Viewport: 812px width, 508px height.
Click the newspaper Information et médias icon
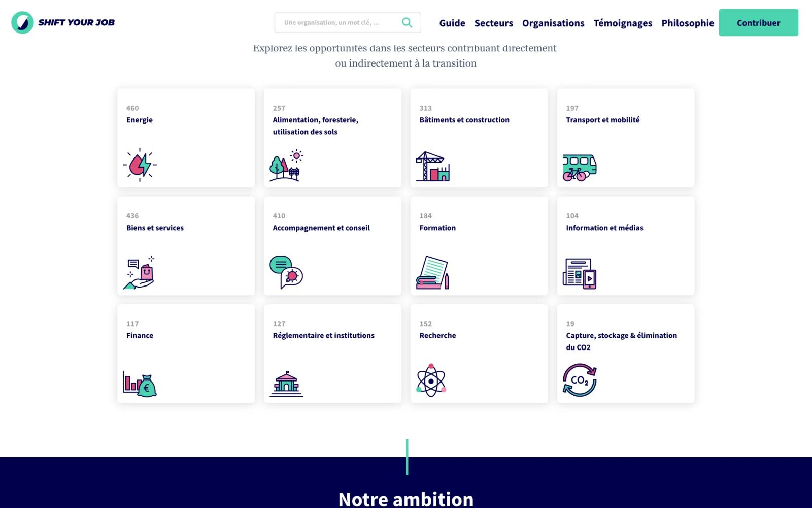(x=580, y=274)
